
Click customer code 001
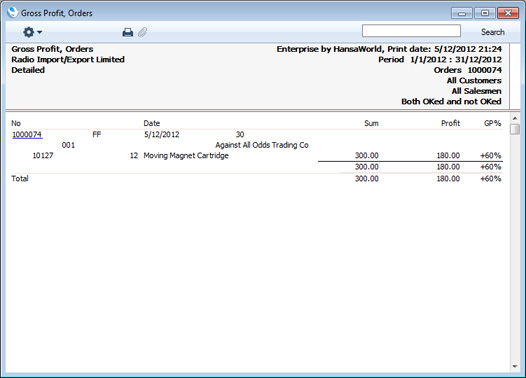tap(68, 145)
